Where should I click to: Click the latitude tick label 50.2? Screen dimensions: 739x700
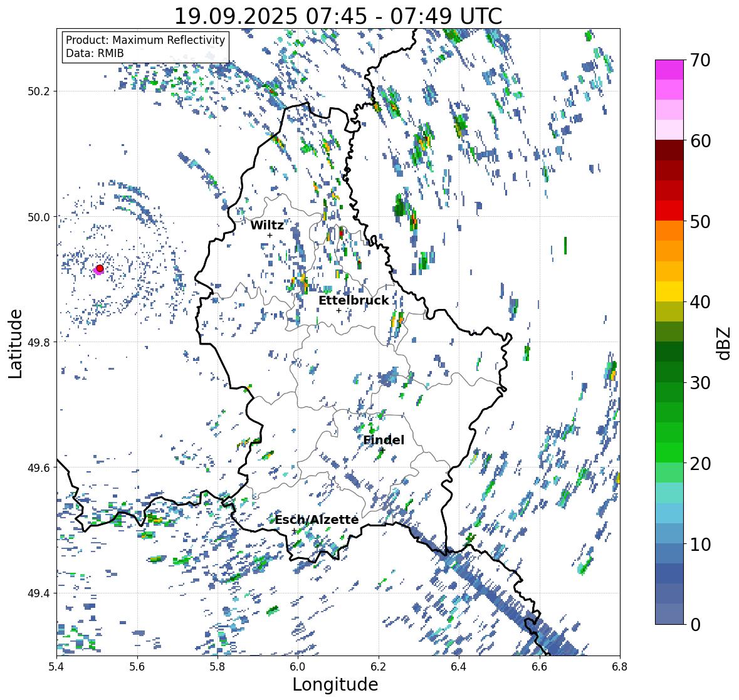click(x=40, y=91)
